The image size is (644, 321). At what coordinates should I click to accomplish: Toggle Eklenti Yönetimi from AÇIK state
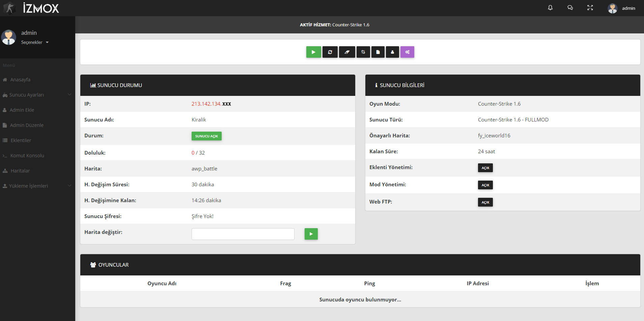[x=485, y=168]
